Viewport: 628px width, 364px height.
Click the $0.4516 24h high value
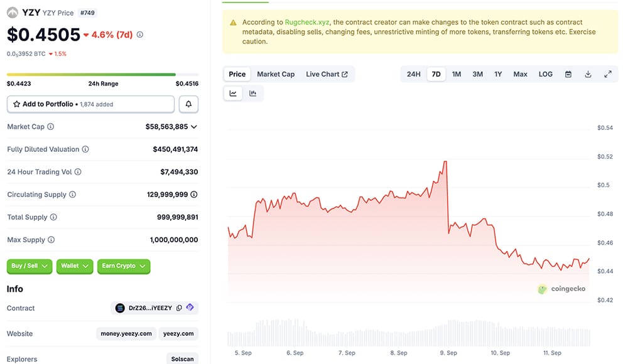[x=187, y=83]
